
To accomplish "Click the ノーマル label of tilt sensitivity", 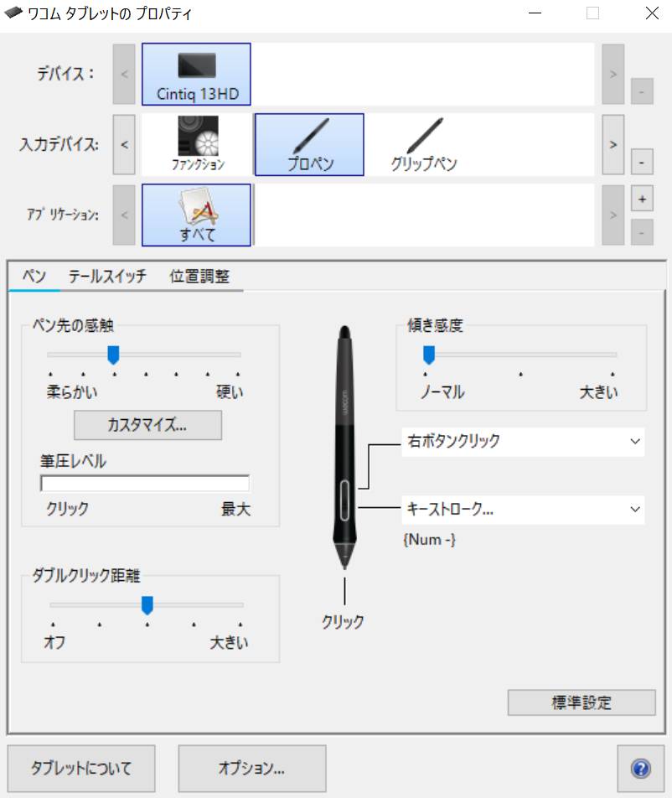I will click(x=442, y=392).
